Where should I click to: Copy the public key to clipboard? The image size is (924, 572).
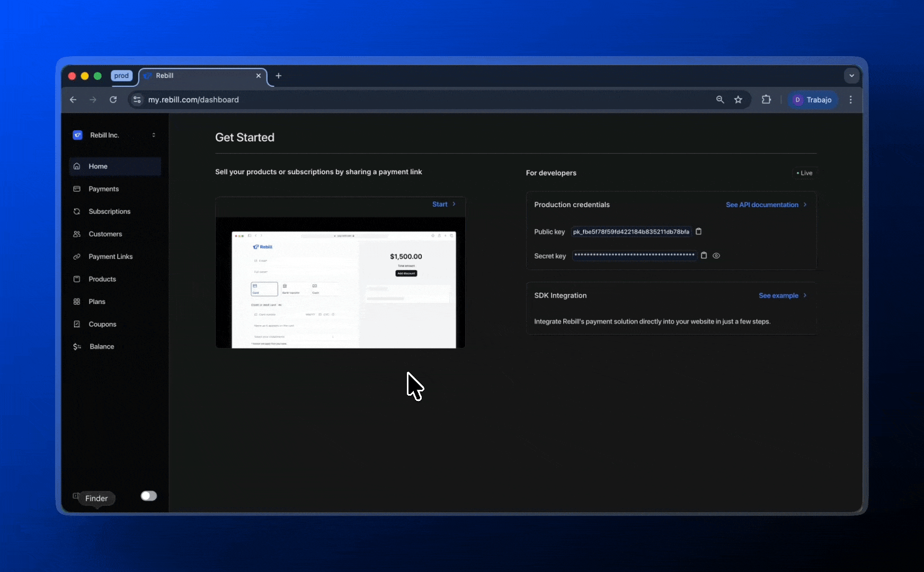click(x=698, y=231)
